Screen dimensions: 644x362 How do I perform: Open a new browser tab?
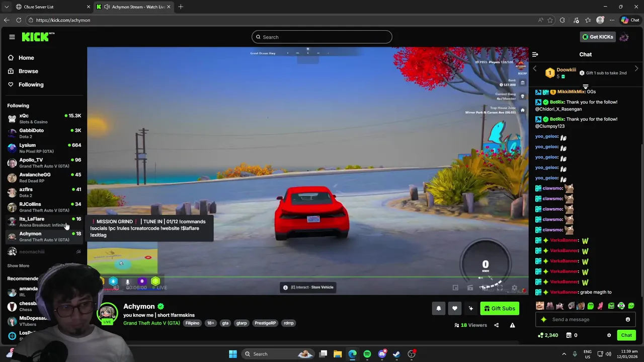coord(181,7)
